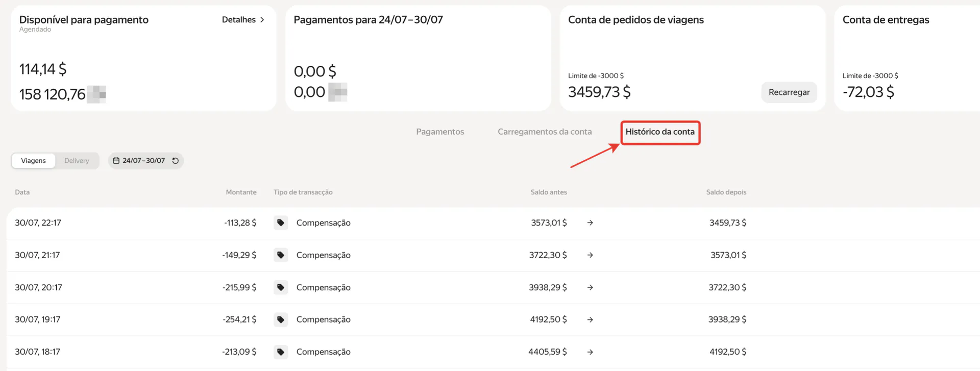Click the arrow icon in the 3722,30 $ to 3573,01 $ row
This screenshot has width=980, height=371.
590,255
